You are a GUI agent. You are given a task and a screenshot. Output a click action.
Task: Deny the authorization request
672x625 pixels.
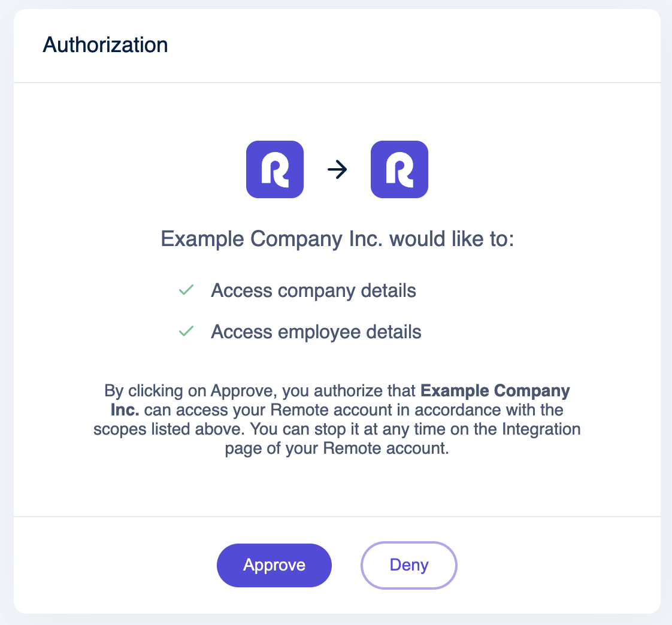(409, 565)
